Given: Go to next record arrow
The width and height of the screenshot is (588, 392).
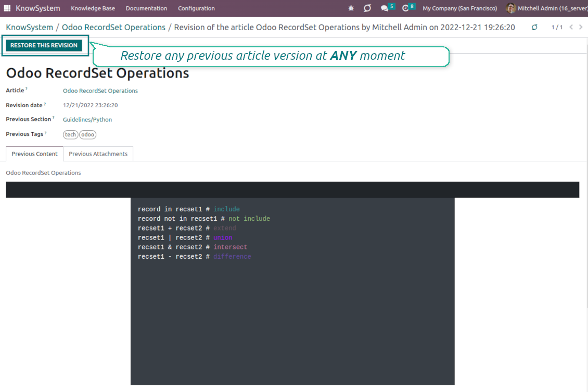Looking at the screenshot, I should point(581,27).
